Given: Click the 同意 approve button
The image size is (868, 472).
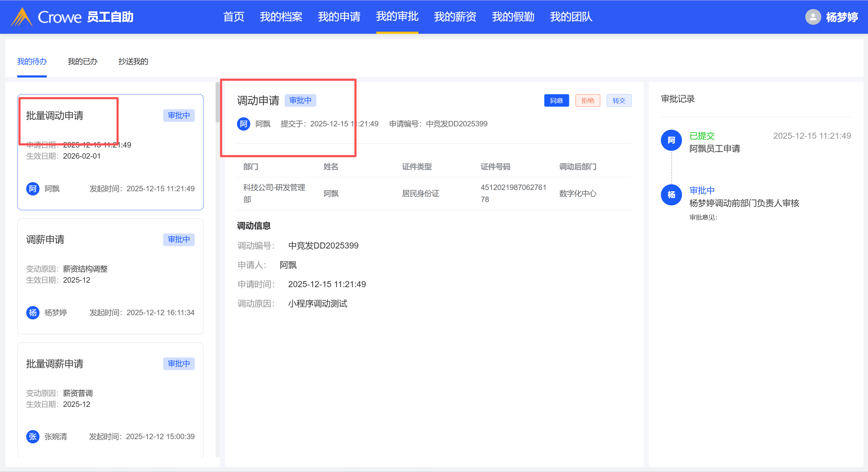Looking at the screenshot, I should (x=556, y=100).
